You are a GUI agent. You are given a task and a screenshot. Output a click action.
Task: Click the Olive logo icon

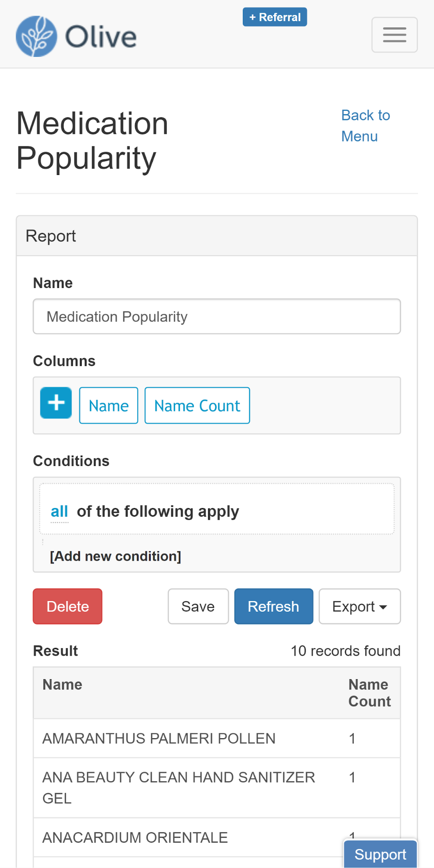(x=36, y=36)
